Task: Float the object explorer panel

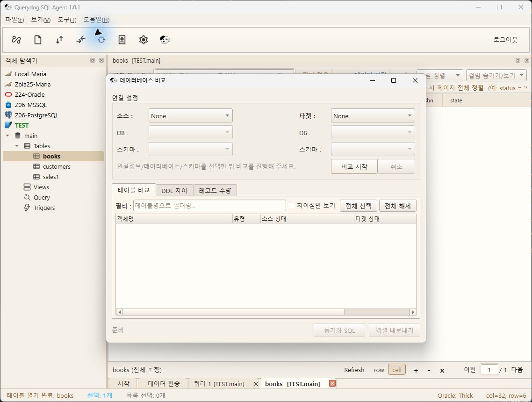Action: click(92, 60)
